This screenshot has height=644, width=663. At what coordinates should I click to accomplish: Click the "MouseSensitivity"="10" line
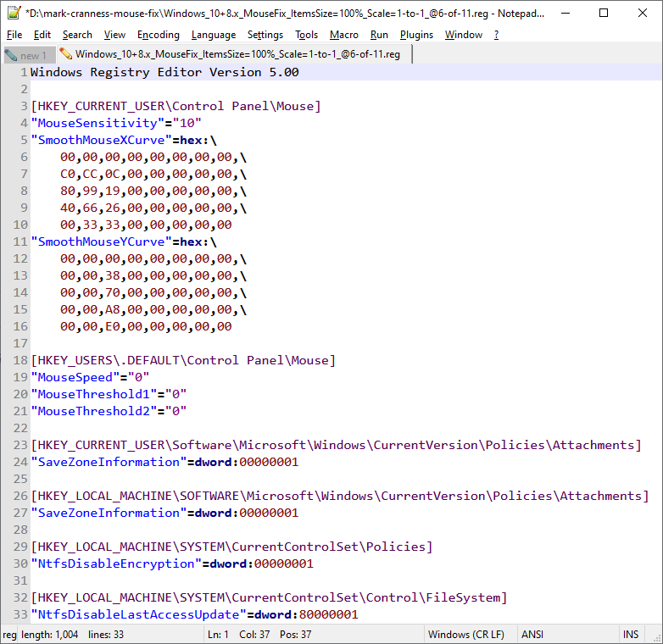116,123
